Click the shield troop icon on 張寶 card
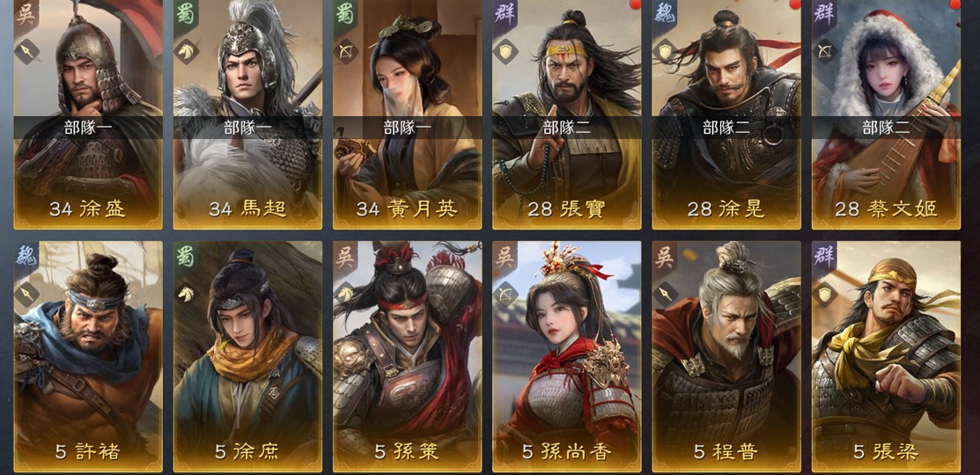Screen dimensions: 980x475 pos(505,52)
